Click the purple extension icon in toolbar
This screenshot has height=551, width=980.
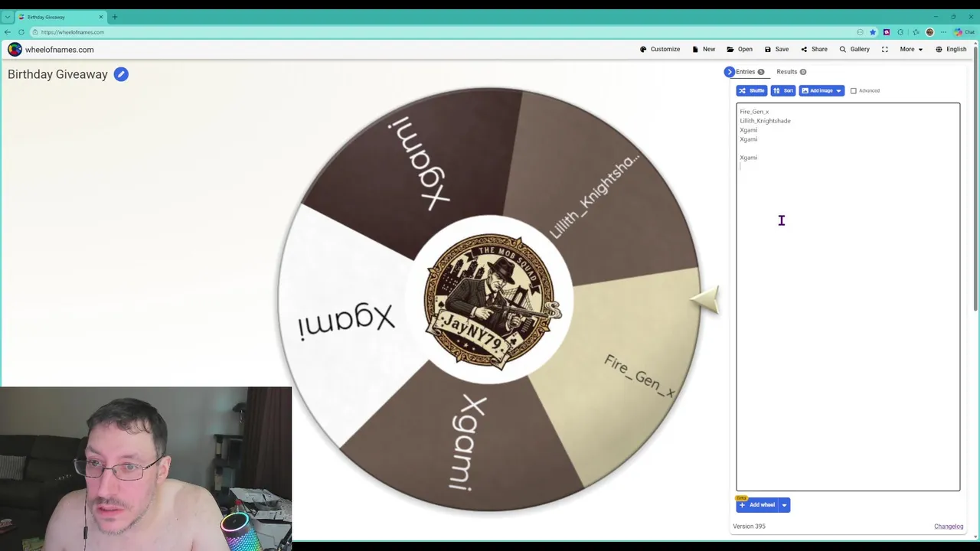[887, 32]
